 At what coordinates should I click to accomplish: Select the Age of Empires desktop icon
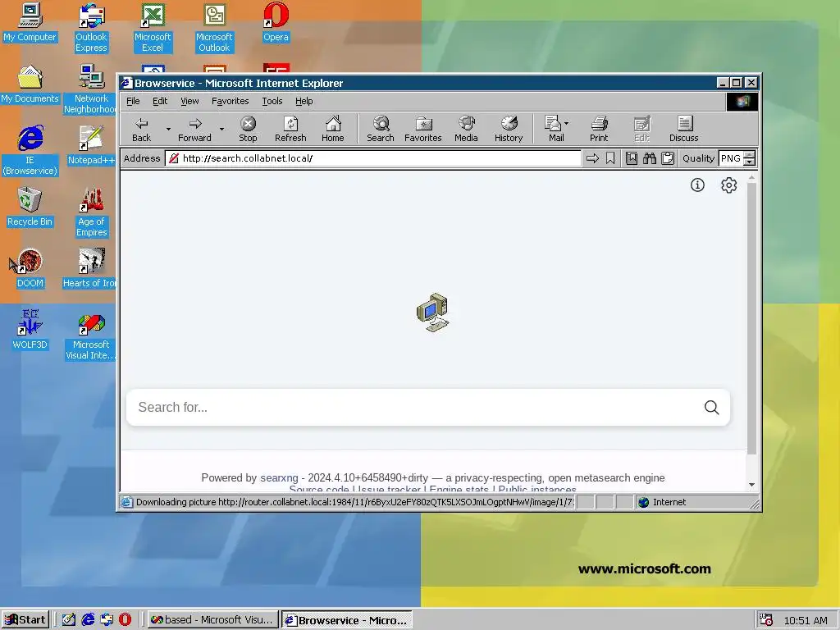(91, 212)
